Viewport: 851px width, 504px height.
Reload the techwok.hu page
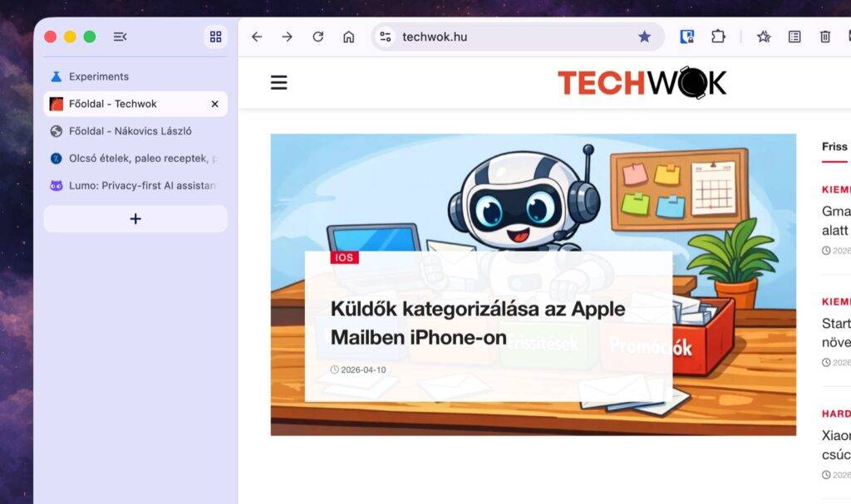(x=318, y=37)
